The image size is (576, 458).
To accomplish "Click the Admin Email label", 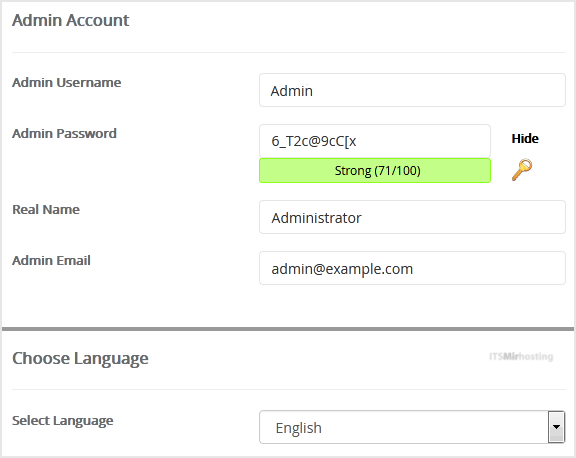I will pos(51,260).
